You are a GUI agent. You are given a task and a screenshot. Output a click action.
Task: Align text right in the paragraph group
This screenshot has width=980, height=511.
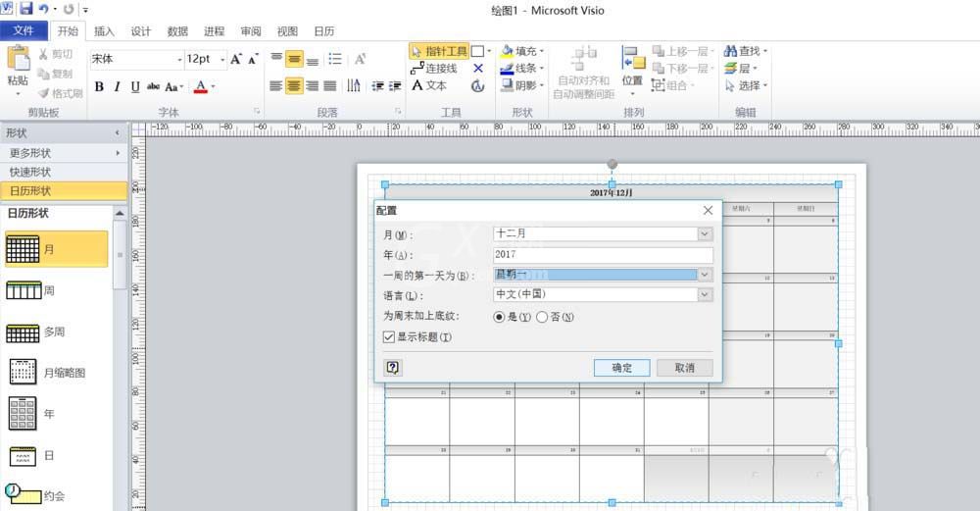click(x=312, y=85)
